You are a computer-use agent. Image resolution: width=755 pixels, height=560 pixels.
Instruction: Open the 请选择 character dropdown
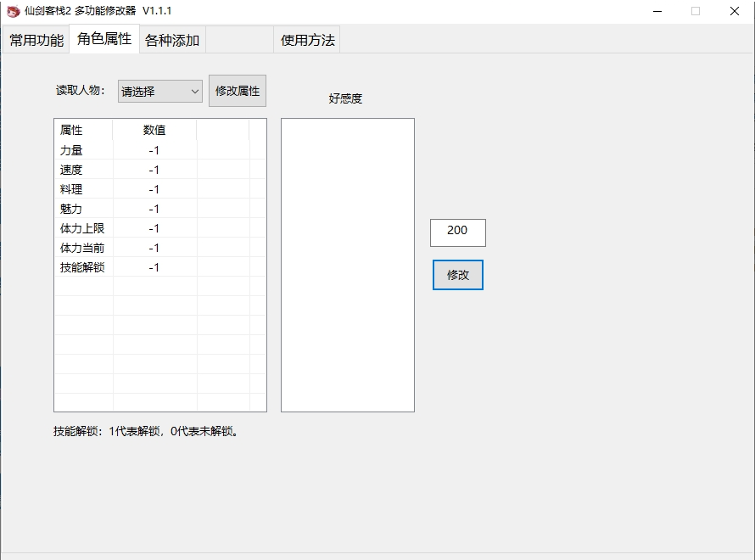(159, 91)
